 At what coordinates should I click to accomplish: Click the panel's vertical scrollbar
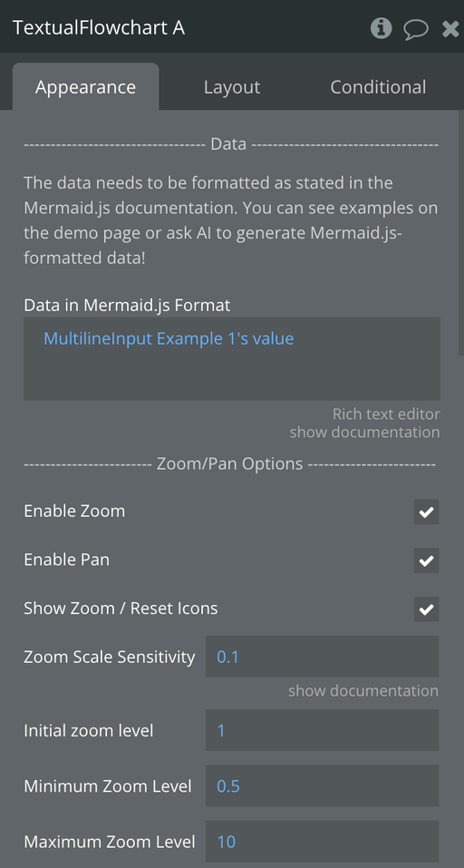click(x=461, y=232)
